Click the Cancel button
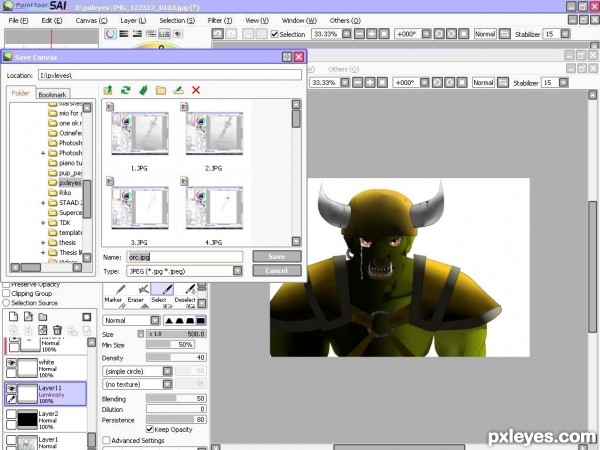Screen dimensions: 600x450 click(x=277, y=271)
